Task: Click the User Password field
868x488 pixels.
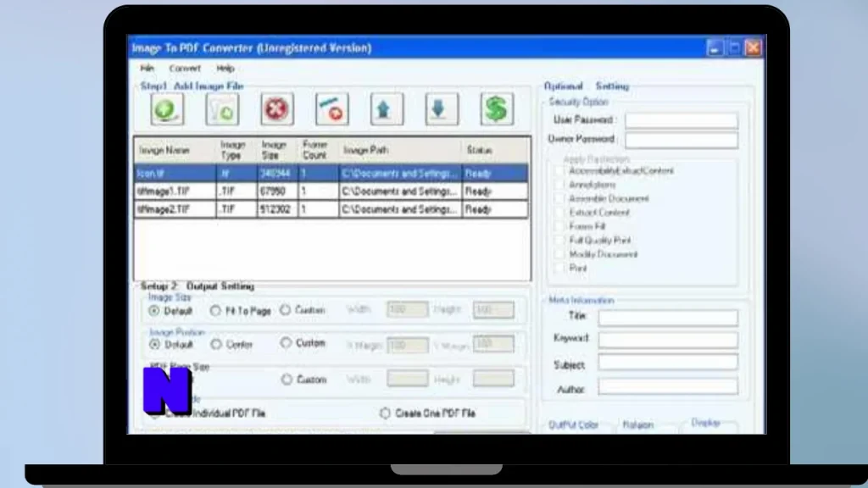Action: click(x=681, y=120)
